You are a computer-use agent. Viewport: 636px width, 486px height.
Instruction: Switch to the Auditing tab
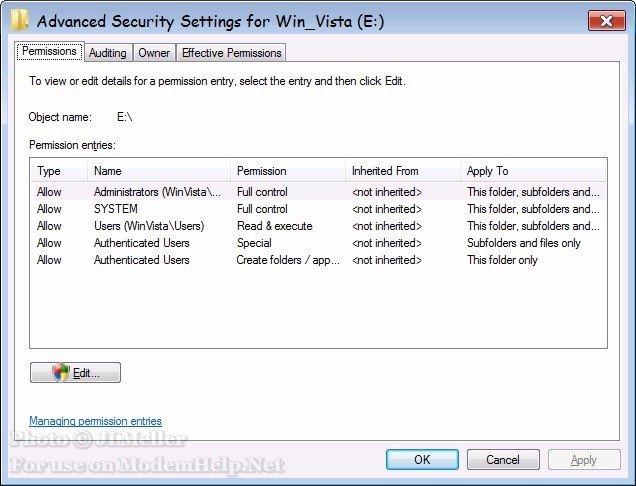[107, 52]
